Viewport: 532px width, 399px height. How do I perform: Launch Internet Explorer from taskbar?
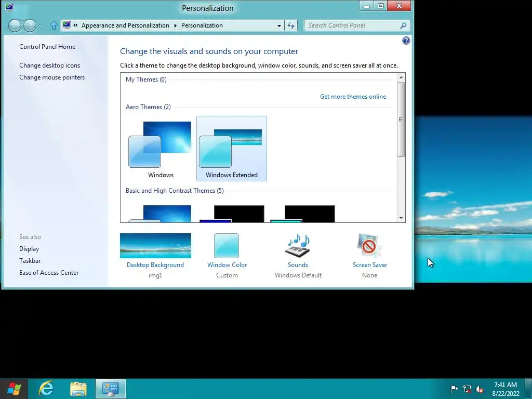[46, 389]
